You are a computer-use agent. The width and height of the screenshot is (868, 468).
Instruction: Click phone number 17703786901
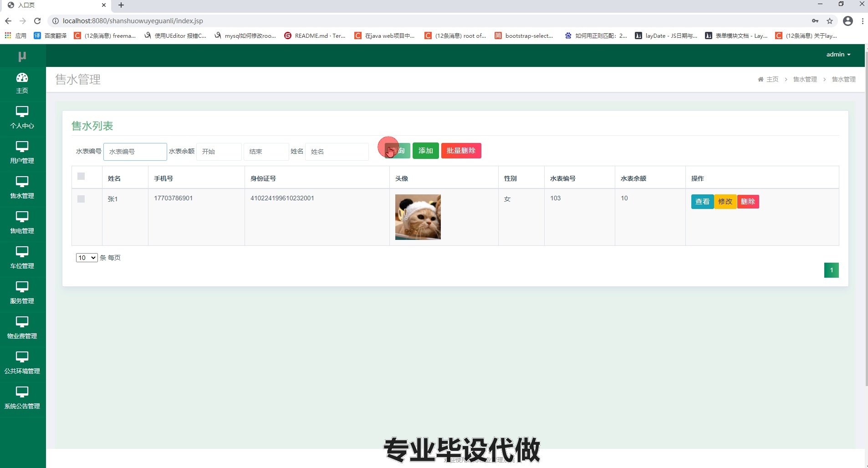pos(174,198)
